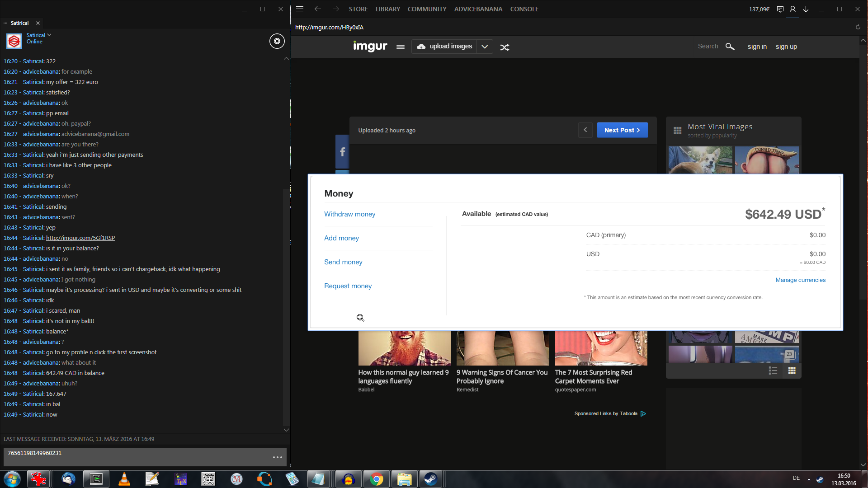
Task: Expand the upload images dropdown arrow
Action: point(485,47)
